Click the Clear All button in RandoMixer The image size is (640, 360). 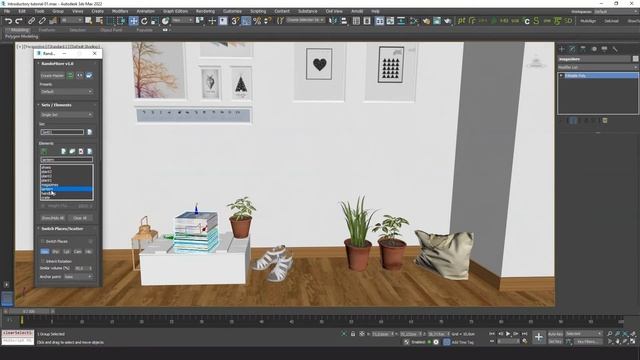[80, 218]
